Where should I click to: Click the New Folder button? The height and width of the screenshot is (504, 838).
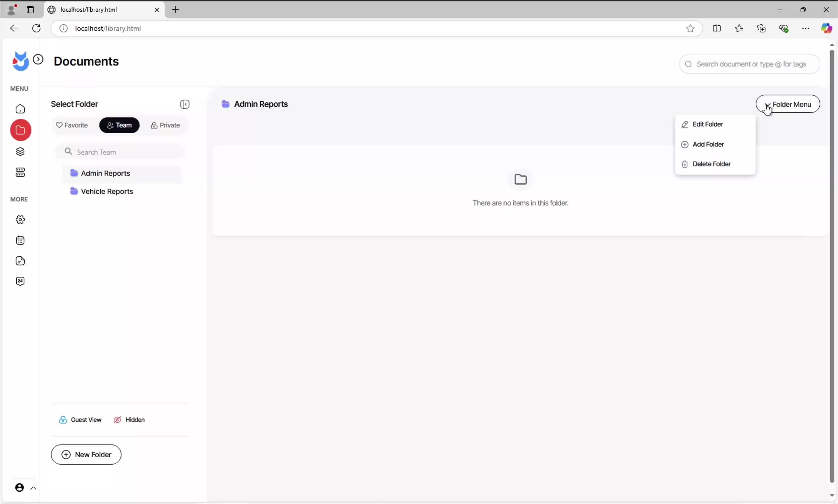(x=86, y=454)
